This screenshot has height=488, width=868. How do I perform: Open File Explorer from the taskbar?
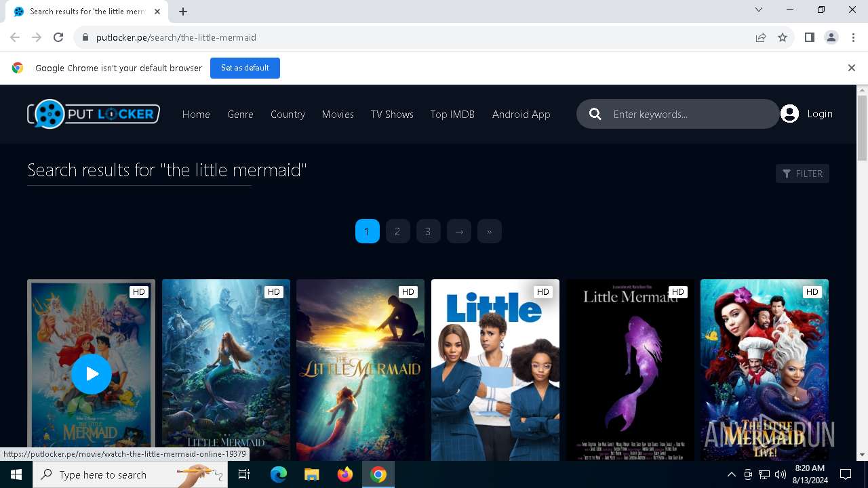tap(311, 474)
